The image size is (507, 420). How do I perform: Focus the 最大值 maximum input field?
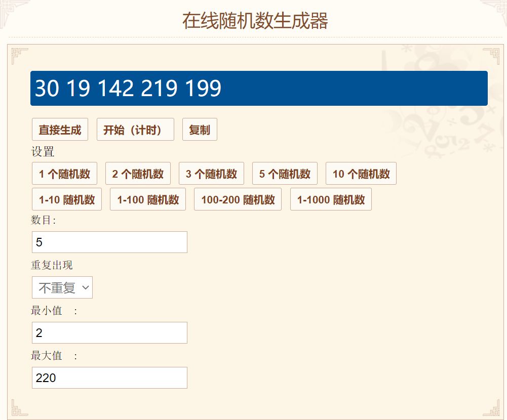tap(109, 377)
